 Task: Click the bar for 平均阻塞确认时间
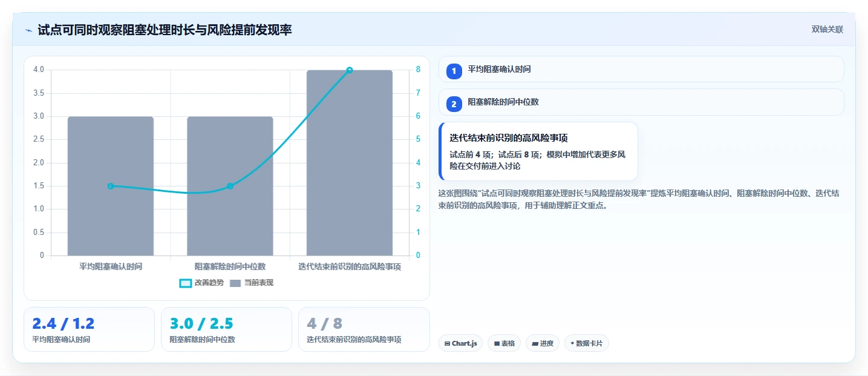point(111,186)
